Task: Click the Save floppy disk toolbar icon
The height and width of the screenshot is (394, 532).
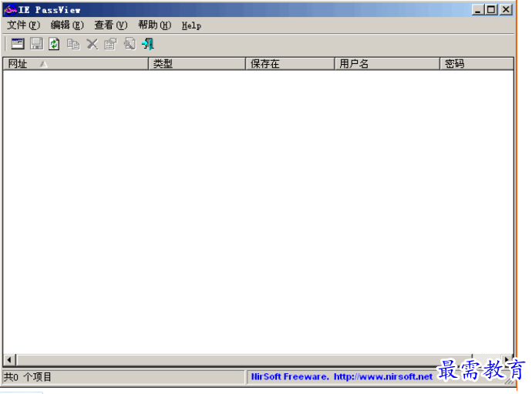Action: [36, 44]
